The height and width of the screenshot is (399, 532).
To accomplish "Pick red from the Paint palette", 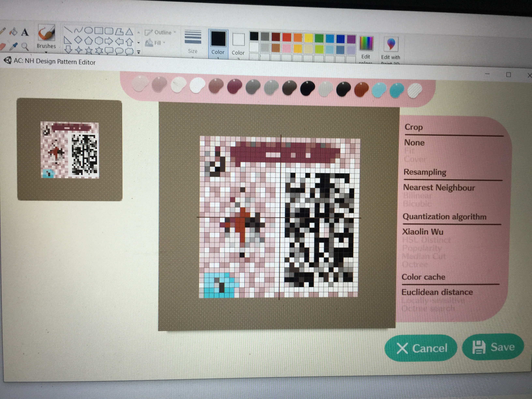I will click(287, 37).
